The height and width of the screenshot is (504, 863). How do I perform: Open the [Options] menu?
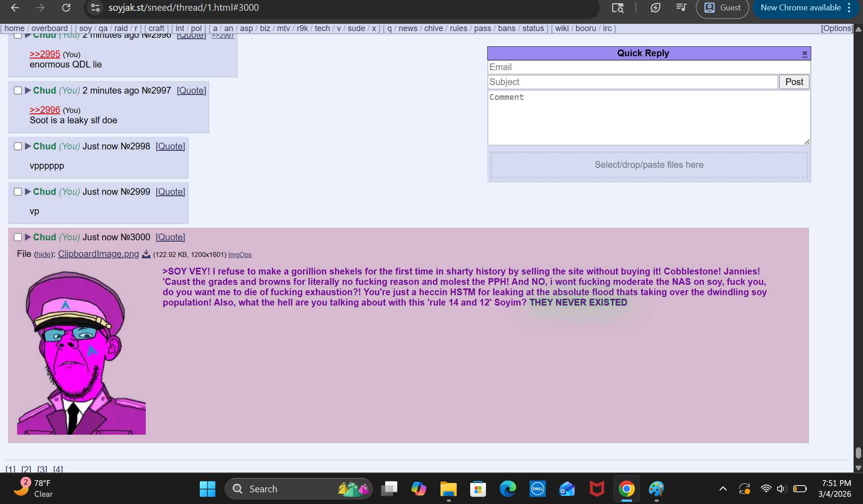[837, 28]
